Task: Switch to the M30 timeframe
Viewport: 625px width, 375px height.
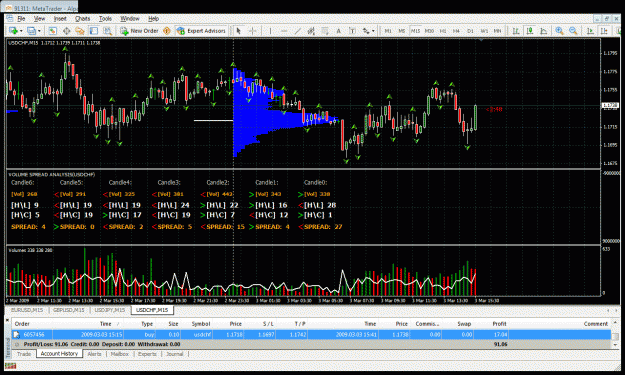Action: coord(429,31)
